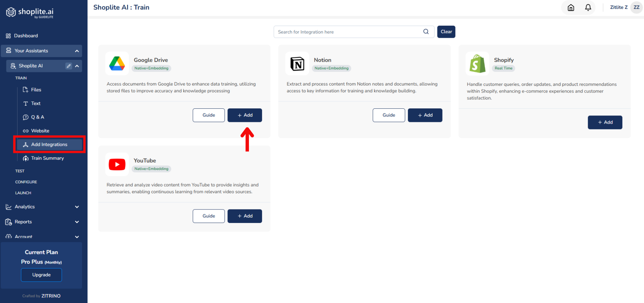Open the home icon in header
The image size is (644, 303).
click(571, 7)
